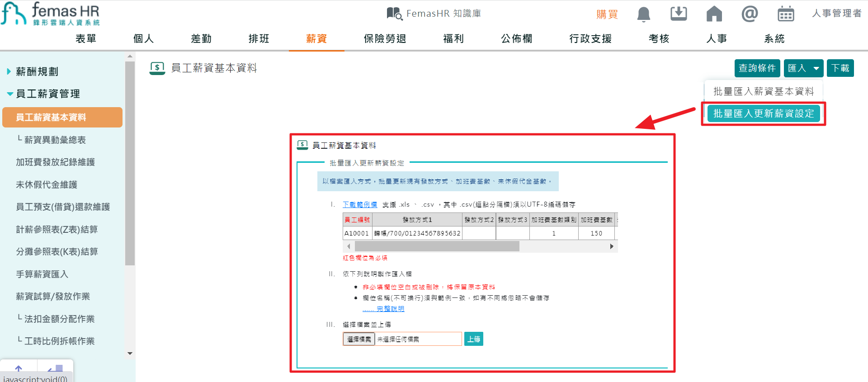
Task: Click the 上傳 upload button
Action: pos(474,339)
